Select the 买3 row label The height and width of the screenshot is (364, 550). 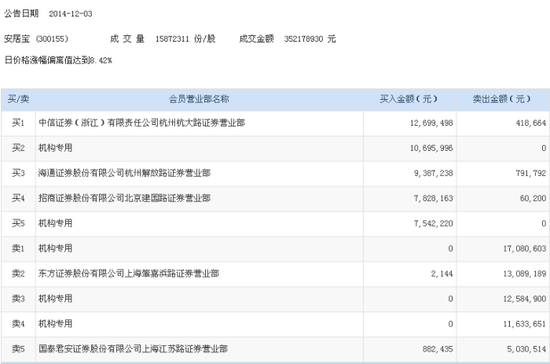coord(18,173)
